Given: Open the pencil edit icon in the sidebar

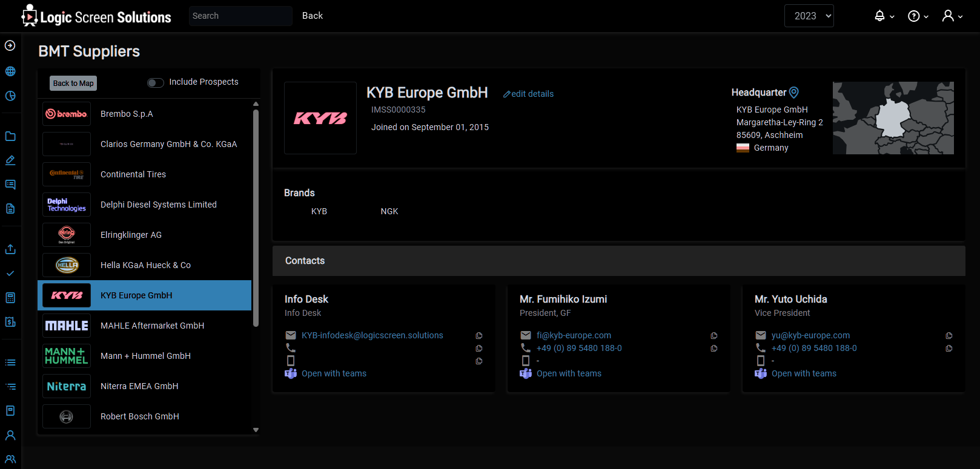Looking at the screenshot, I should coord(10,160).
